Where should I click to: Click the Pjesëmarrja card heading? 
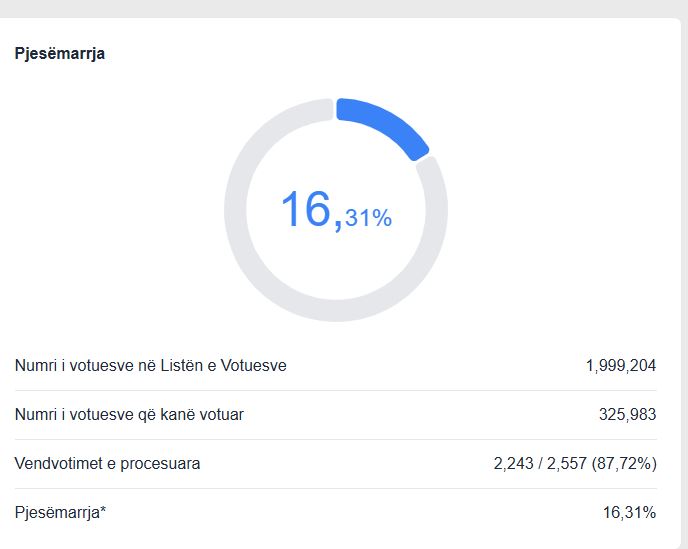click(60, 54)
